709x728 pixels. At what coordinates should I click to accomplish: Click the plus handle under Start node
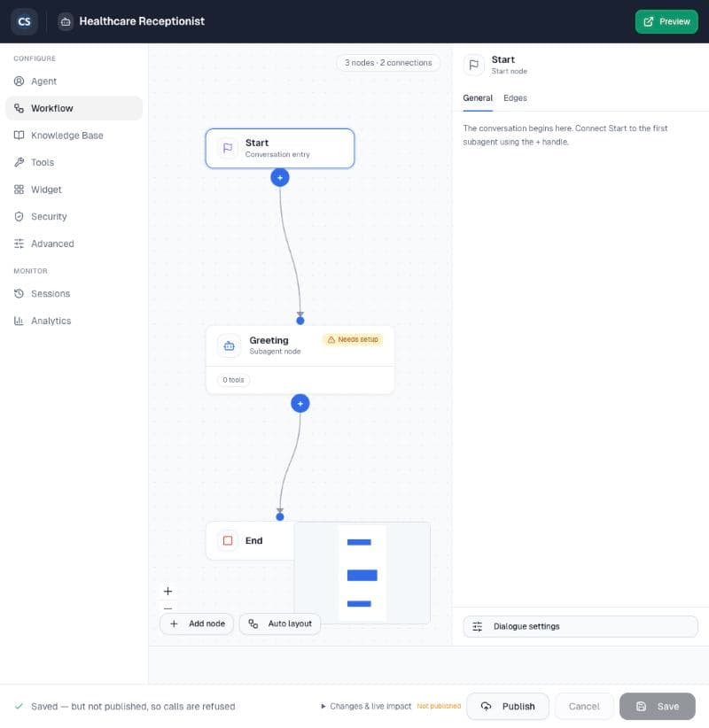pos(280,177)
